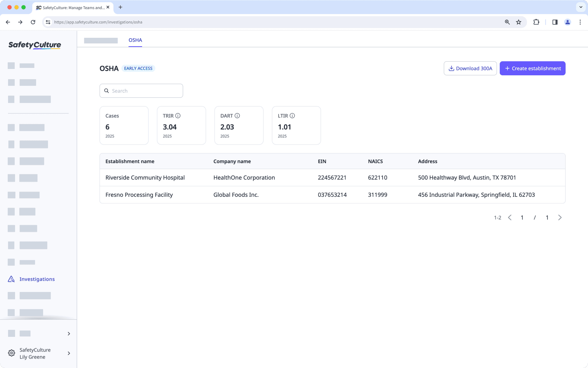
Task: Click the Create establishment button
Action: pos(532,69)
